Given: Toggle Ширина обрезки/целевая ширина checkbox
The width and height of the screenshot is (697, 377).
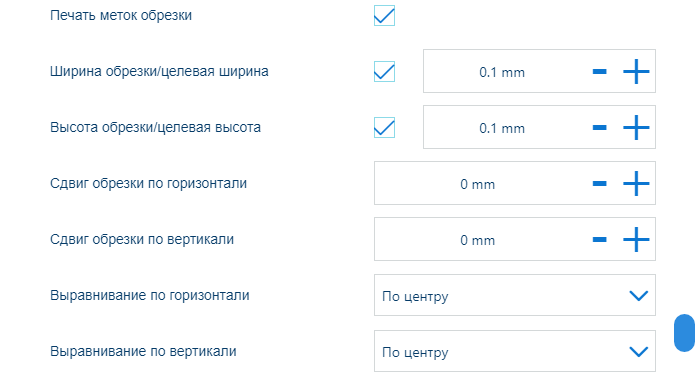Looking at the screenshot, I should tap(385, 72).
